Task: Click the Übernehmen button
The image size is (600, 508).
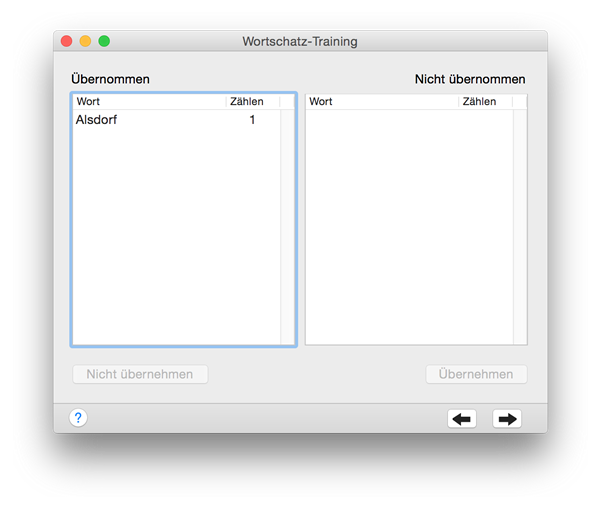Action: (476, 374)
